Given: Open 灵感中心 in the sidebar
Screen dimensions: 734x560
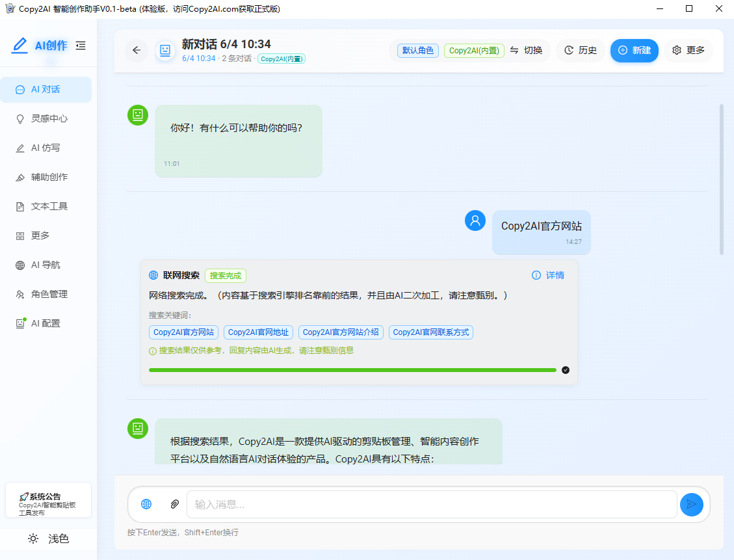Looking at the screenshot, I should click(x=46, y=119).
